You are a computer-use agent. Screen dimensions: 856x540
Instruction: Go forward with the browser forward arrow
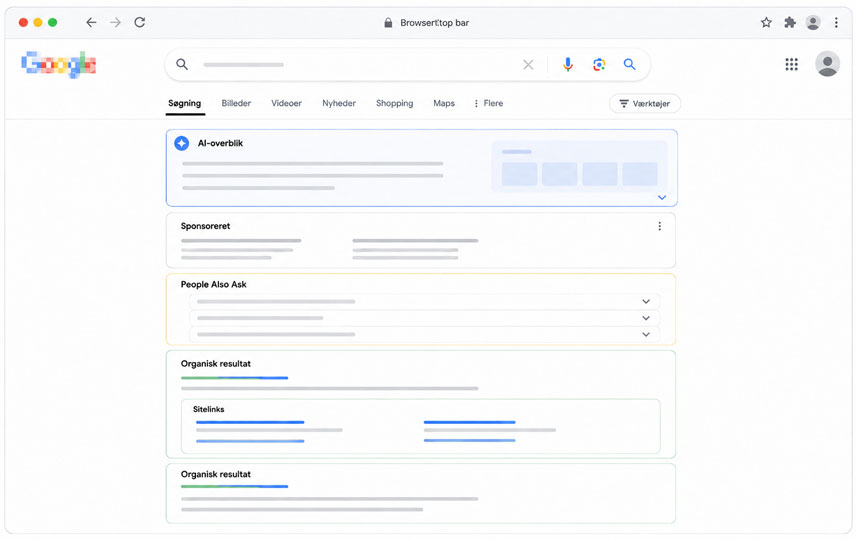pyautogui.click(x=115, y=22)
